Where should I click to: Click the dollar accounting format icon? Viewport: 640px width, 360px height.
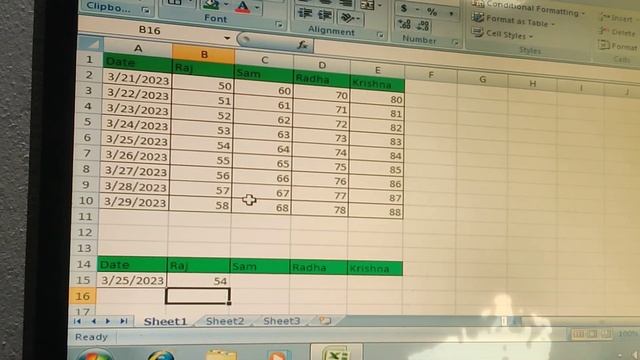point(404,9)
